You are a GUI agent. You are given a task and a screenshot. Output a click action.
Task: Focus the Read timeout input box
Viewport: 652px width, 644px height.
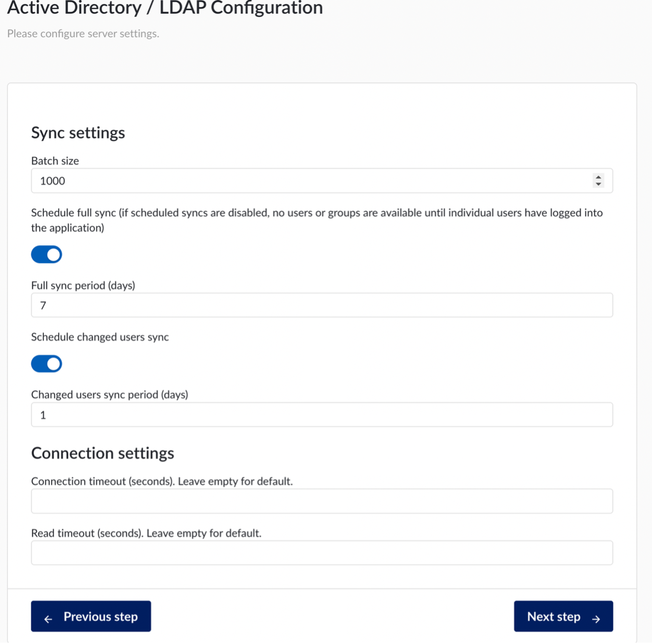[321, 553]
